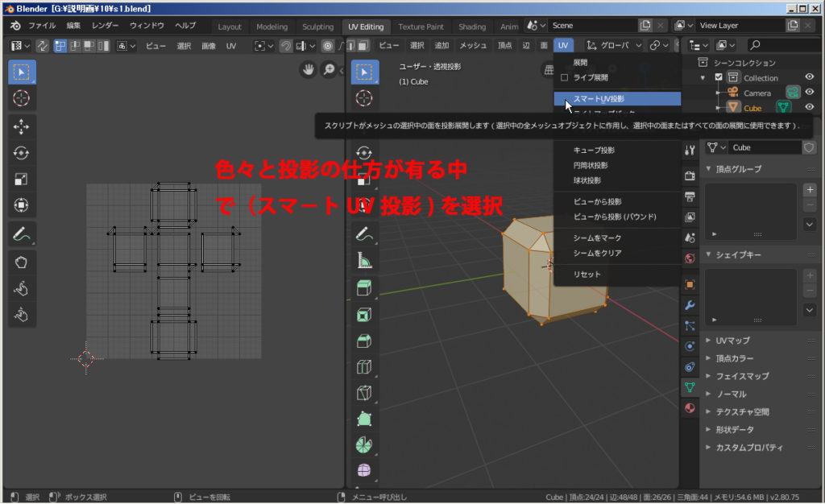Select the Transform tool in UV editor
Viewport: 825px width, 504px height.
pyautogui.click(x=22, y=205)
